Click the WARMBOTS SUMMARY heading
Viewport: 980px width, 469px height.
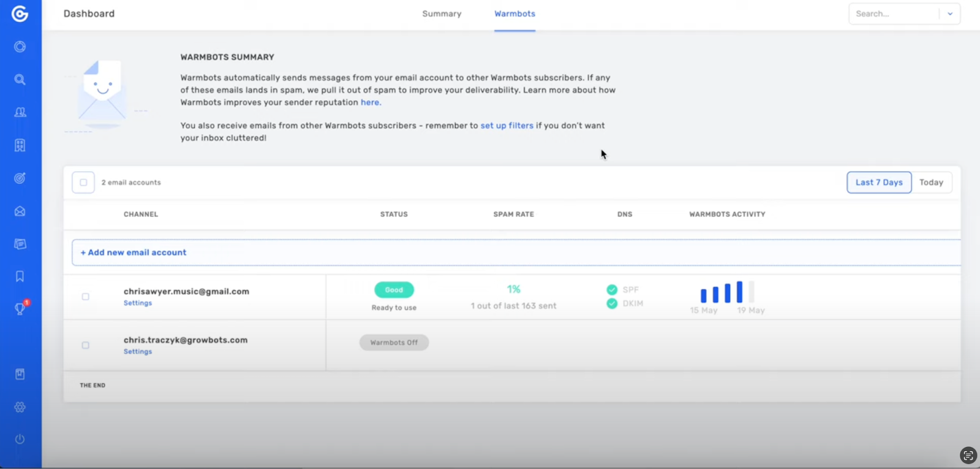(x=227, y=57)
